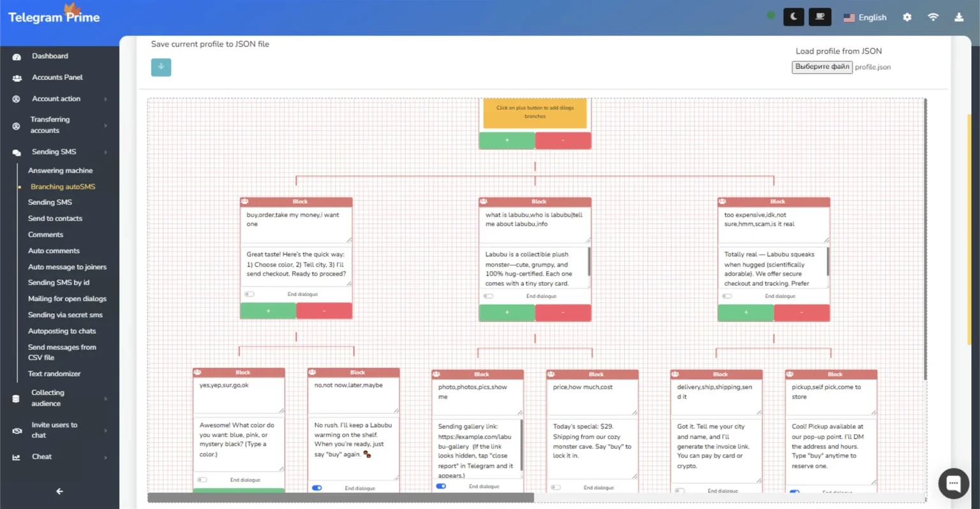Viewport: 980px width, 509px height.
Task: Open the Answering machine page
Action: pyautogui.click(x=60, y=170)
